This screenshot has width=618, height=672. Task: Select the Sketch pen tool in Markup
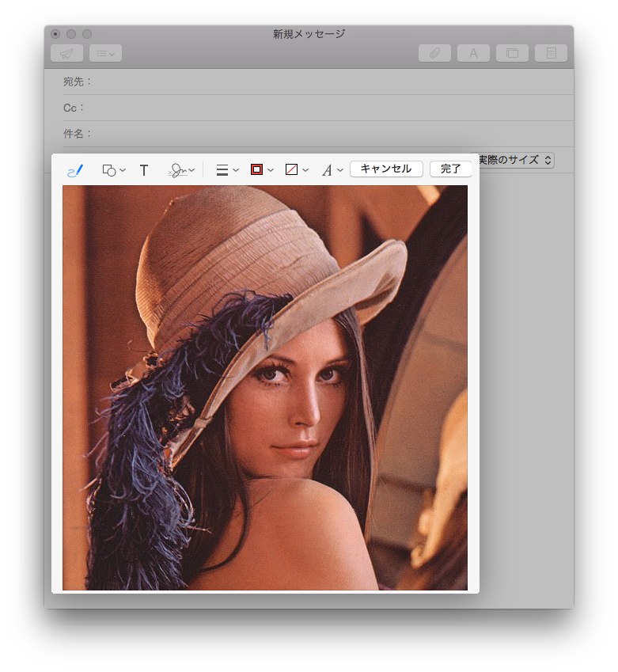point(75,170)
